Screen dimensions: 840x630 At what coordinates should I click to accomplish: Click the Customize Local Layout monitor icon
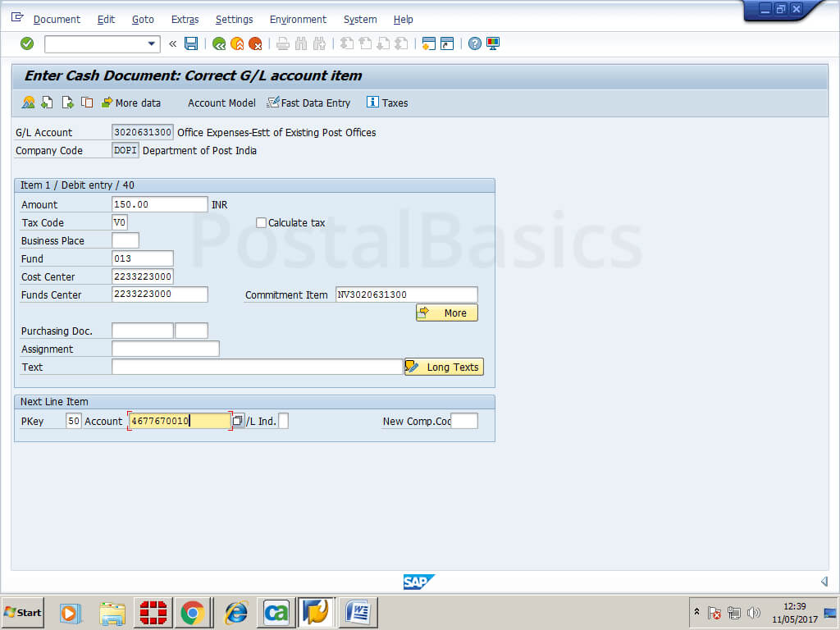tap(493, 43)
